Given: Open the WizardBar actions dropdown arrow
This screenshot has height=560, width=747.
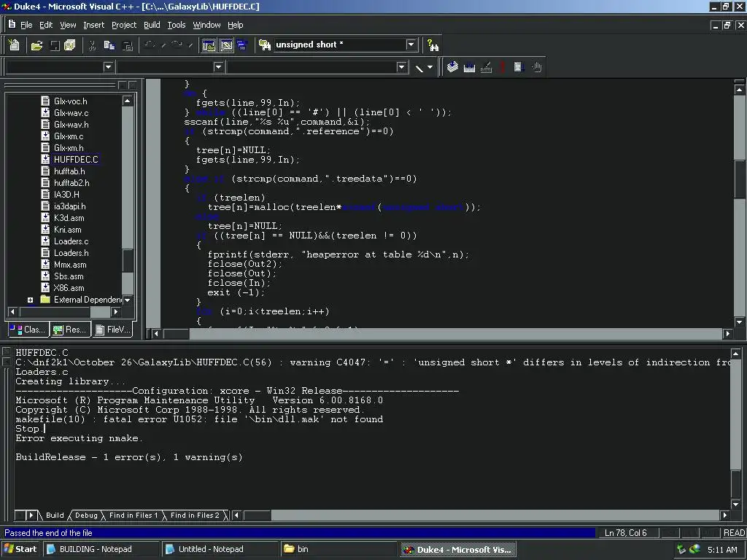Looking at the screenshot, I should click(x=430, y=68).
